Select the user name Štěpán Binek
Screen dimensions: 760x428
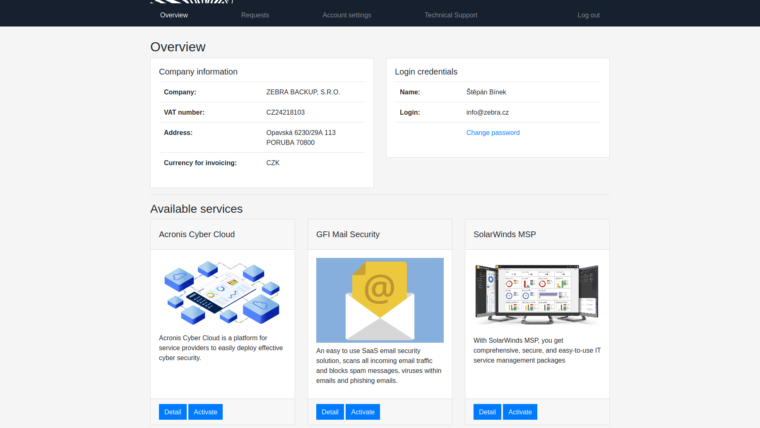point(486,92)
